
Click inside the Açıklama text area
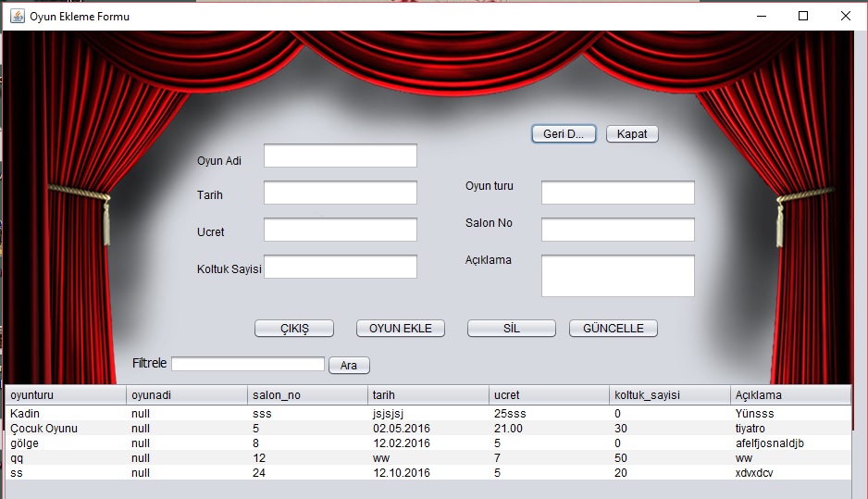(617, 276)
